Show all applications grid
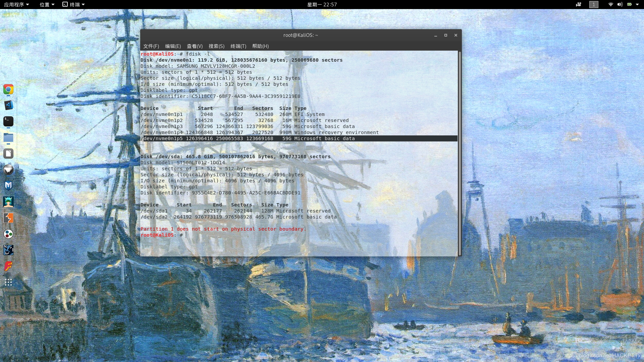The image size is (644, 362). (8, 282)
